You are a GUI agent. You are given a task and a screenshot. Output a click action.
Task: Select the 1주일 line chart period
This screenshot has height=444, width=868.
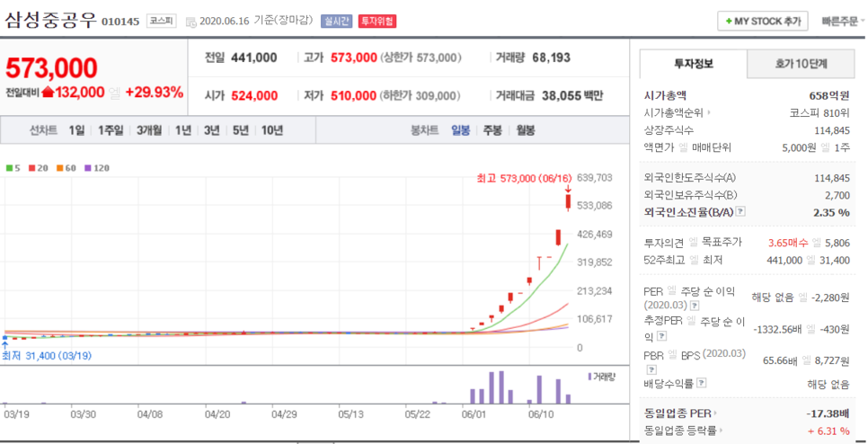tap(111, 130)
